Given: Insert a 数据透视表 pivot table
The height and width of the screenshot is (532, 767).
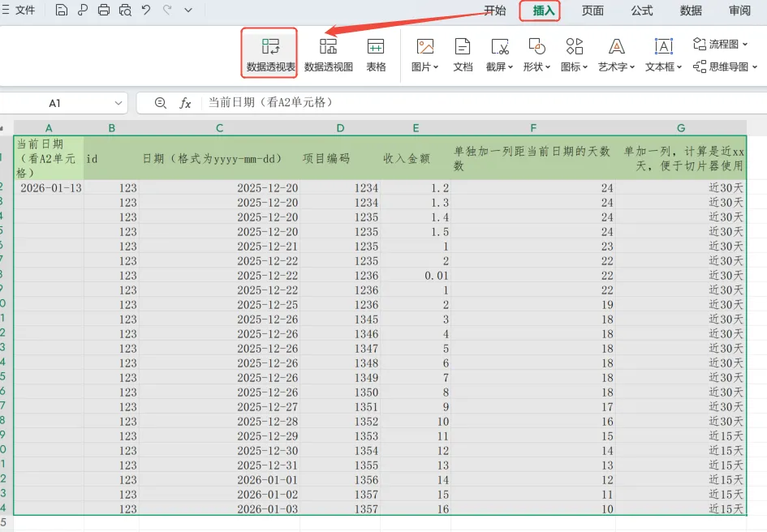Looking at the screenshot, I should pyautogui.click(x=270, y=54).
